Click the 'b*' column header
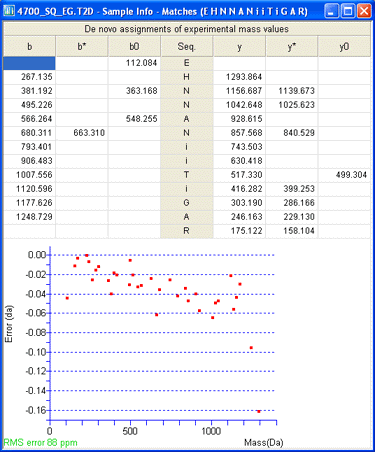375x452 pixels. pos(82,46)
